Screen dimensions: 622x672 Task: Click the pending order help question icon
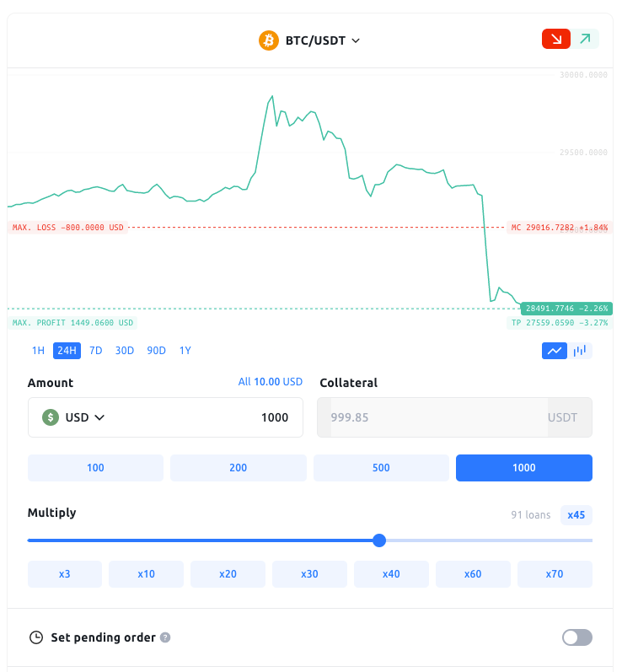[165, 637]
